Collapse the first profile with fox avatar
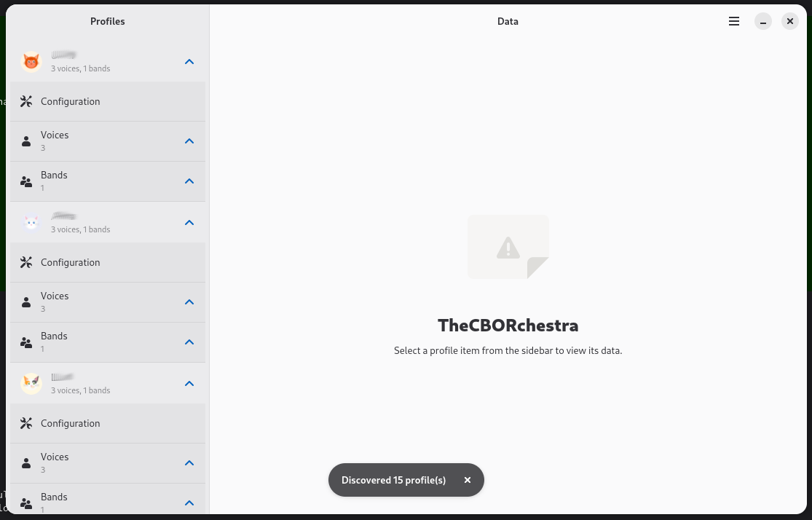The image size is (812, 520). point(189,62)
